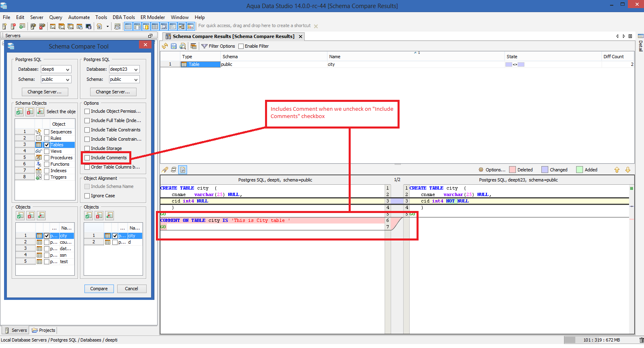Open the left Database dropdown showing deepti
The image size is (644, 348).
56,70
